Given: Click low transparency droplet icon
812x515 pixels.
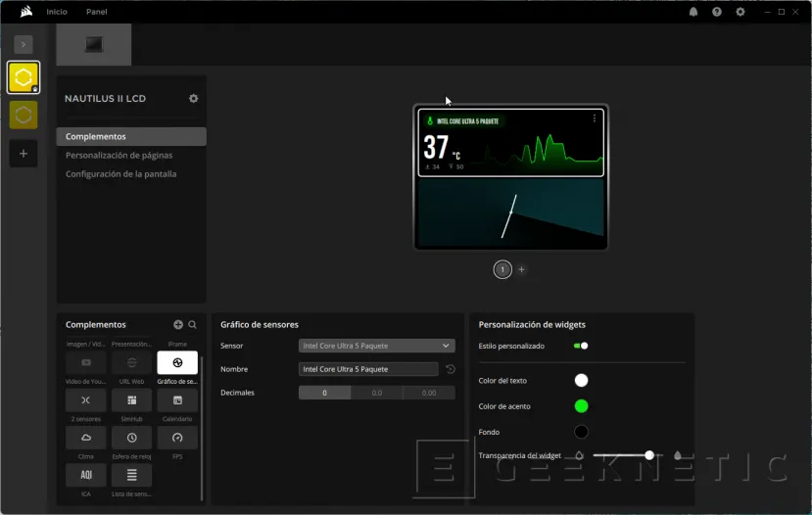Looking at the screenshot, I should click(x=579, y=455).
